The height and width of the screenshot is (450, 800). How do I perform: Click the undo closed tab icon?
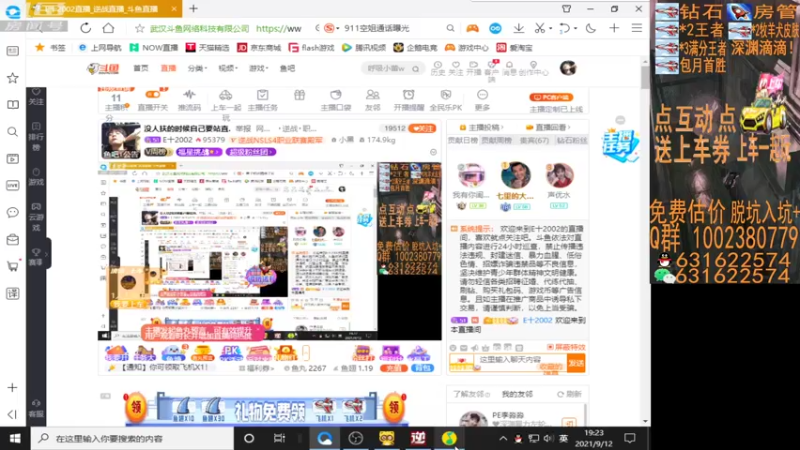[x=564, y=29]
